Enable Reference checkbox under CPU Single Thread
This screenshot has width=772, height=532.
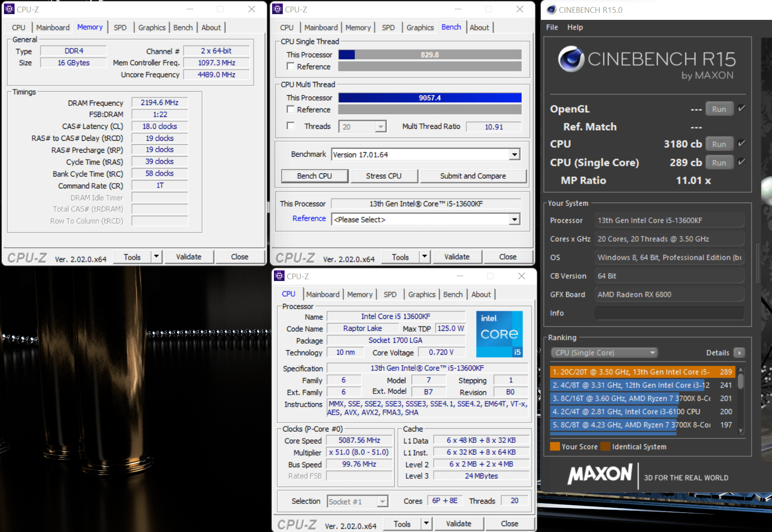(x=290, y=66)
